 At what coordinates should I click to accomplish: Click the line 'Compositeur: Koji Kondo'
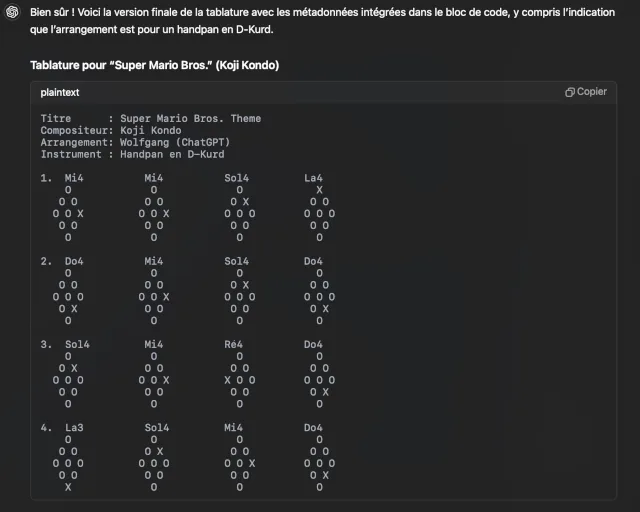(x=111, y=130)
